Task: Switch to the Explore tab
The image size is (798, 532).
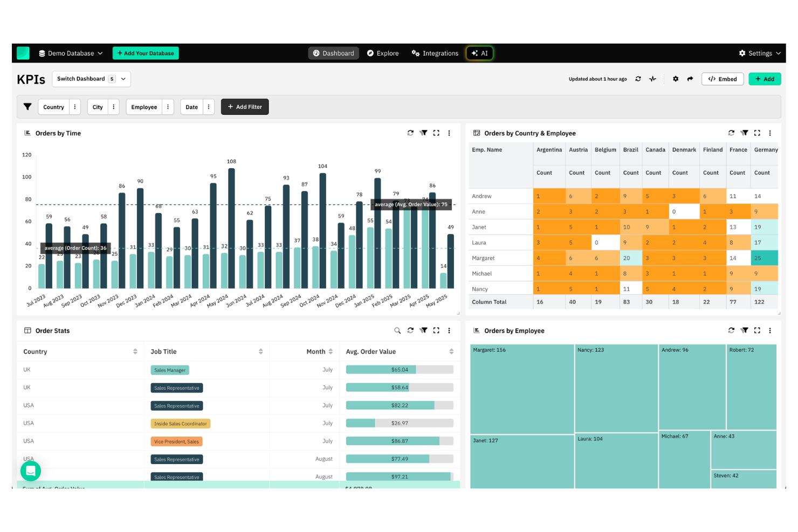Action: tap(383, 53)
